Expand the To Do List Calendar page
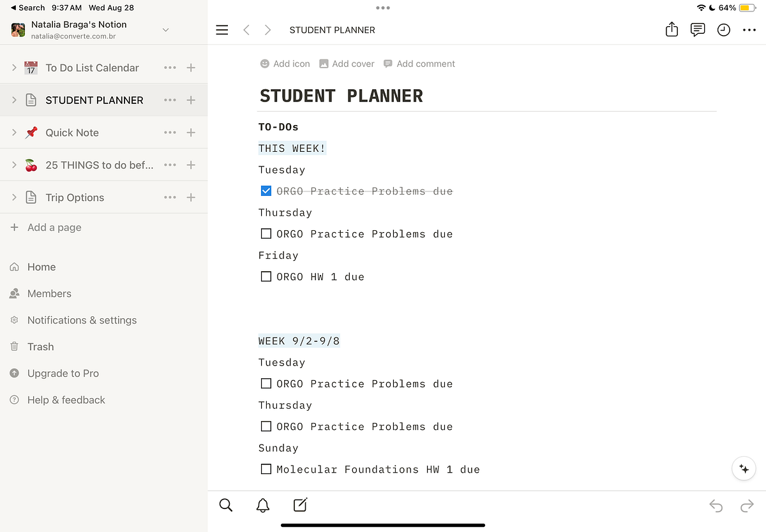 14,68
